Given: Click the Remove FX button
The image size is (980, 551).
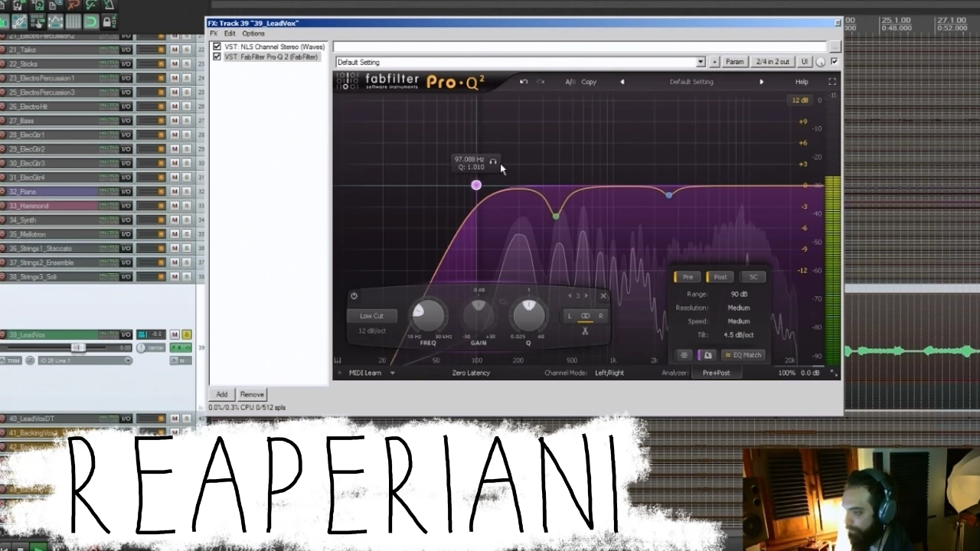Looking at the screenshot, I should 252,395.
